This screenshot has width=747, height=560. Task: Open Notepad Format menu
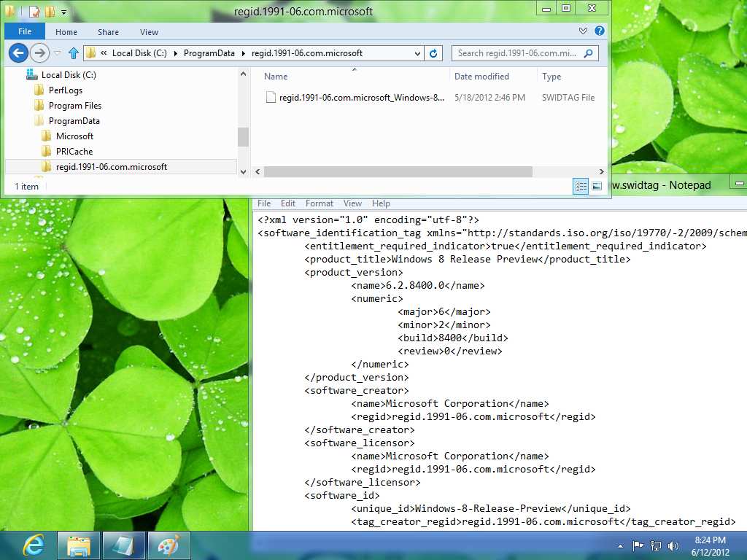click(320, 203)
